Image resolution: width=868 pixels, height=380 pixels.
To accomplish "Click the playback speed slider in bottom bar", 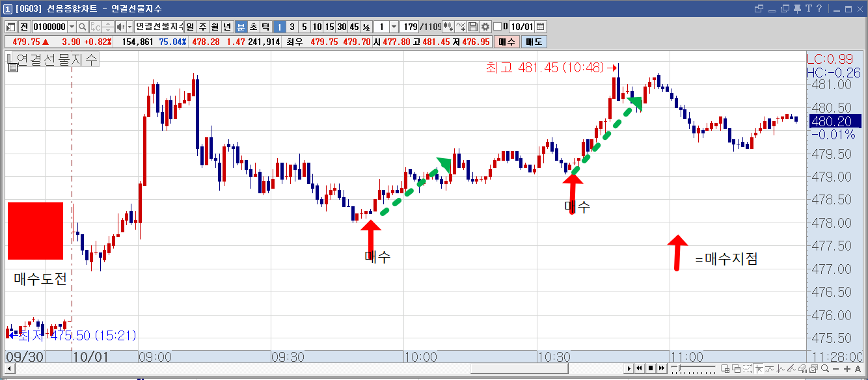I will [x=693, y=367].
